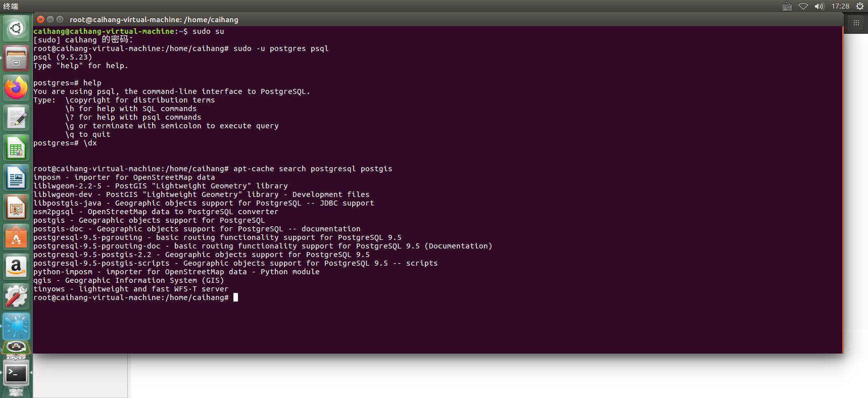The width and height of the screenshot is (868, 398).
Task: Launch Firefox from the dock
Action: 16,87
